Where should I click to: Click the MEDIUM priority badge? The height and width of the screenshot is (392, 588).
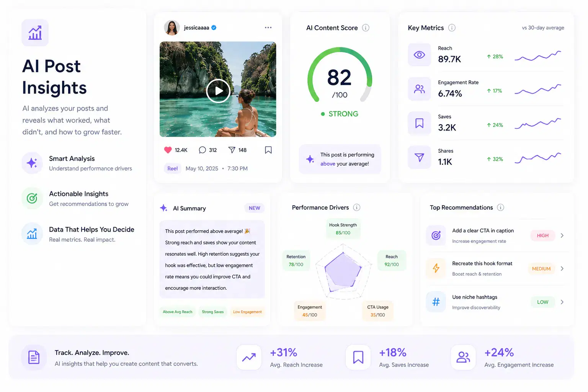pyautogui.click(x=541, y=269)
